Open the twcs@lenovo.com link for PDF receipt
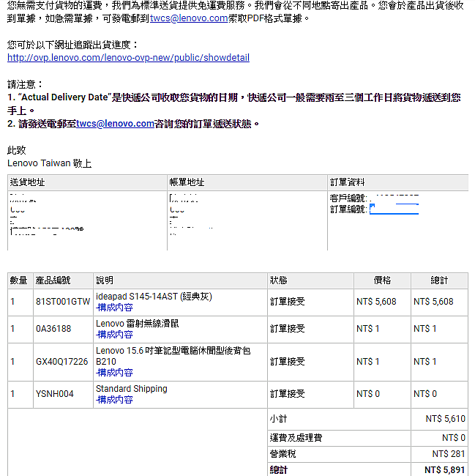 (x=189, y=18)
